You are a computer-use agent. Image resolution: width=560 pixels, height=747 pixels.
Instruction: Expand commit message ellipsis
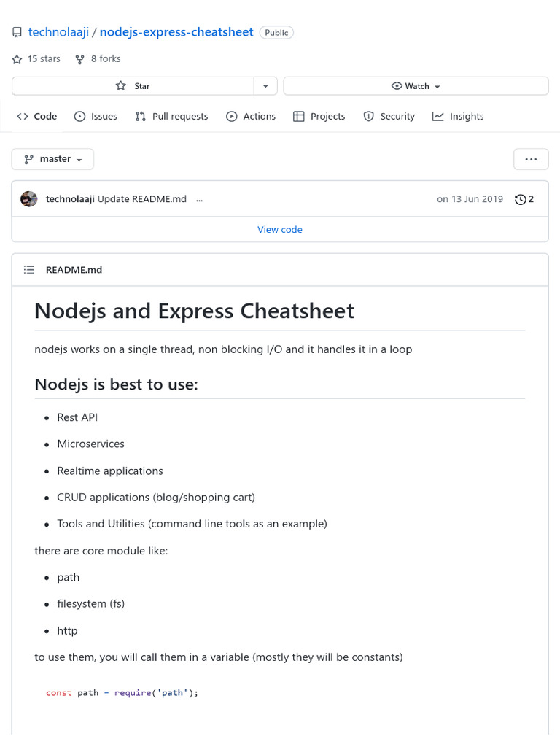(x=200, y=199)
